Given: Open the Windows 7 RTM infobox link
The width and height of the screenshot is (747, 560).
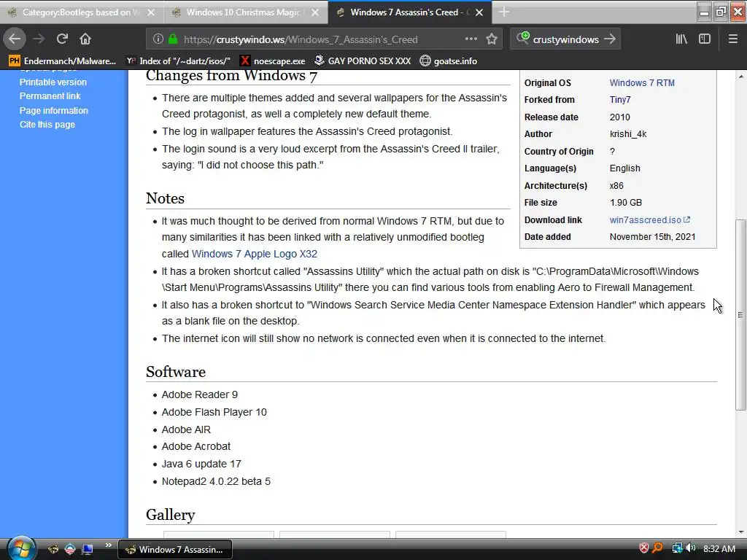Looking at the screenshot, I should coord(642,83).
